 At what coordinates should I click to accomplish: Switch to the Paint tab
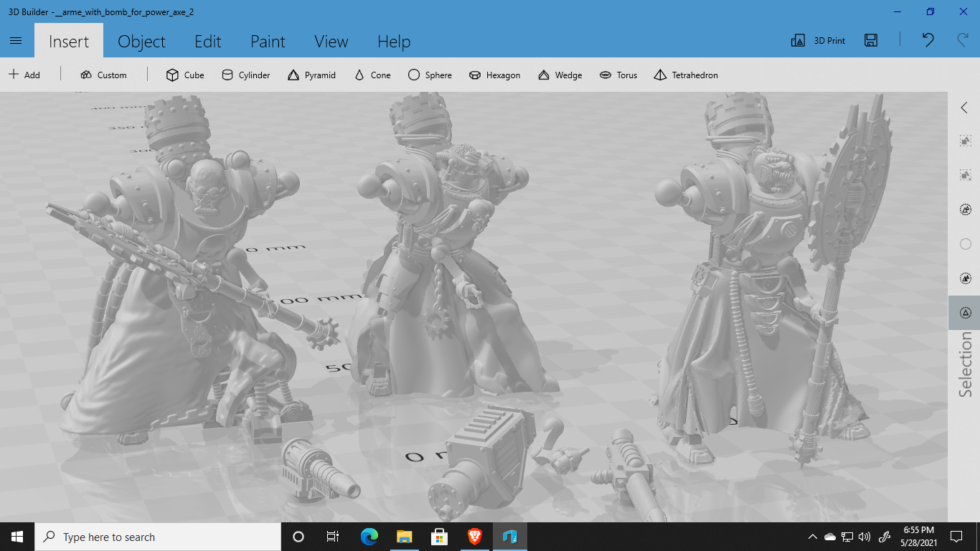coord(268,41)
